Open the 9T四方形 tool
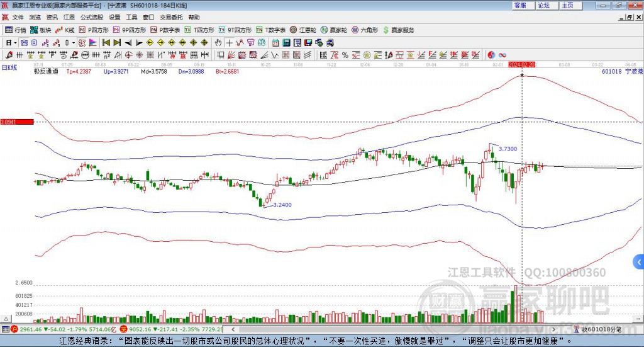Viewport: 644px width, 347px height. tap(235, 30)
